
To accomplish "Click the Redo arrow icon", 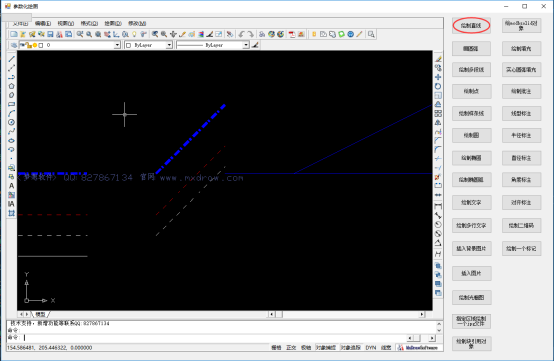I will point(250,34).
